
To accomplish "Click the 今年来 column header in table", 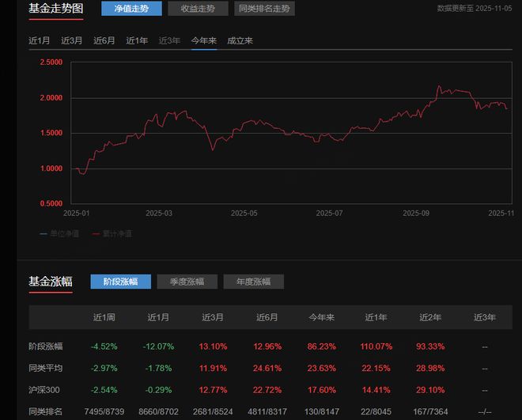I will click(321, 317).
